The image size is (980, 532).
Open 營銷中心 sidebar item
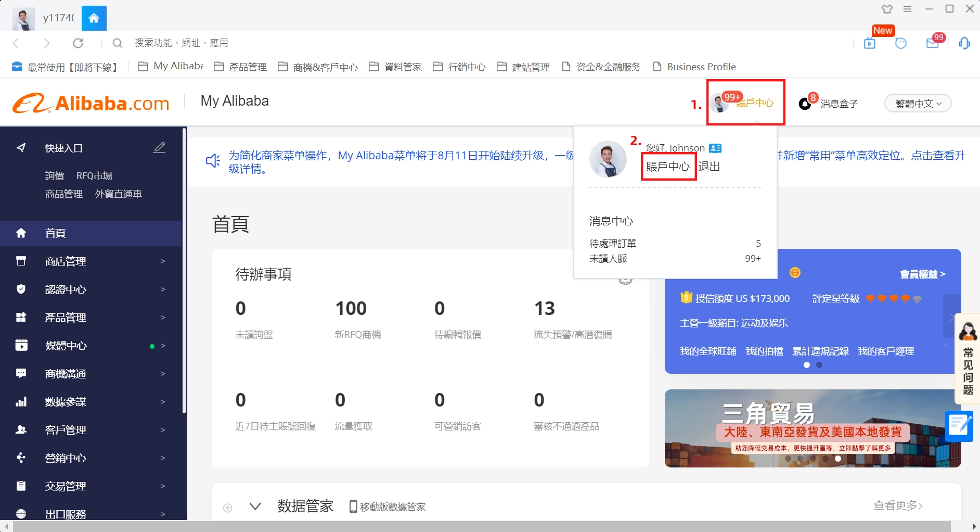[x=91, y=458]
